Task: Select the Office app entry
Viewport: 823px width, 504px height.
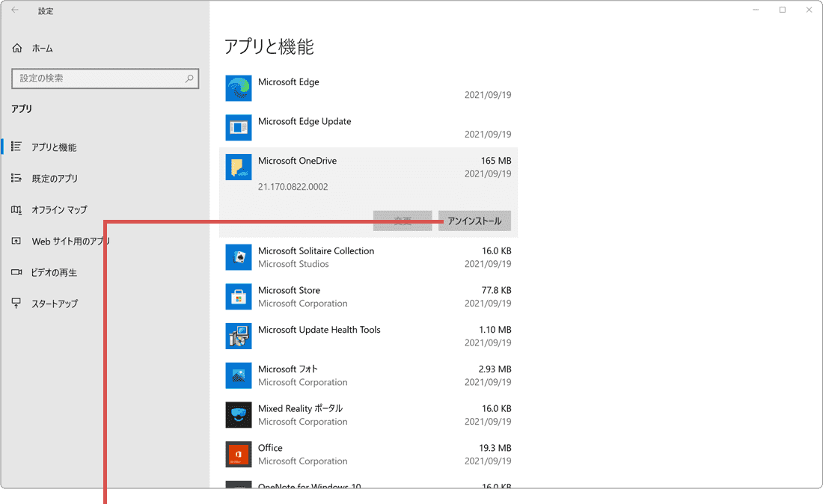Action: [x=368, y=454]
